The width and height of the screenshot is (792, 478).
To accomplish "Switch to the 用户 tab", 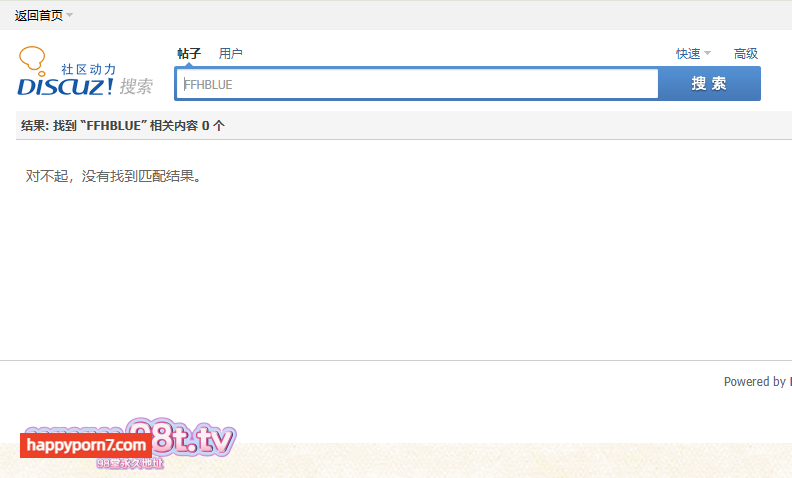I will [230, 54].
